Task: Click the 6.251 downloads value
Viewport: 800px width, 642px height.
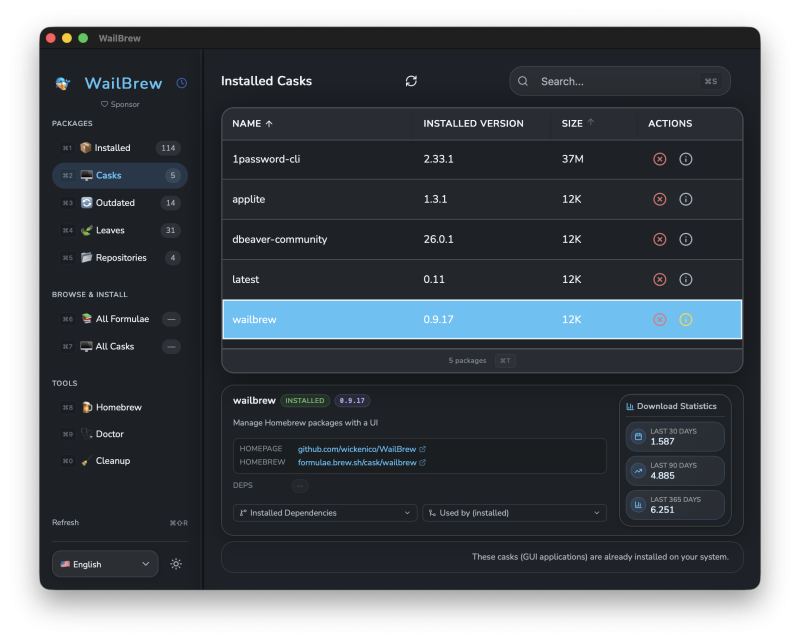Action: point(662,510)
